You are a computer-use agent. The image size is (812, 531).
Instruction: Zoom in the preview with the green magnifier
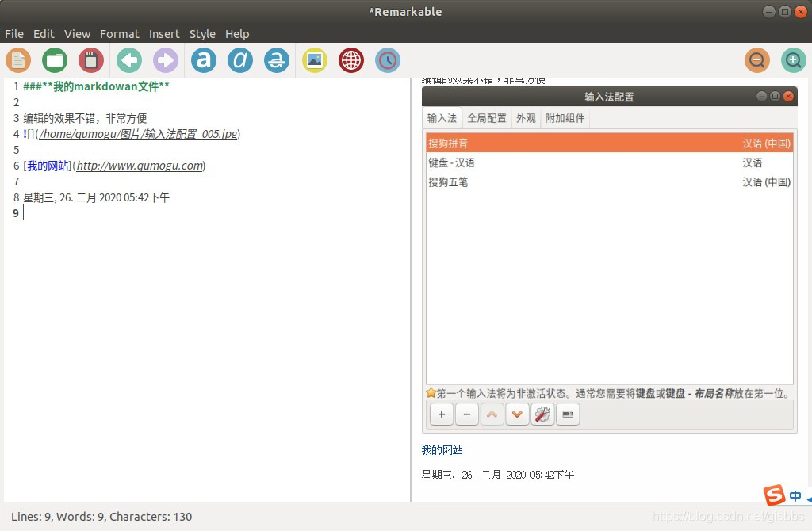pos(793,60)
